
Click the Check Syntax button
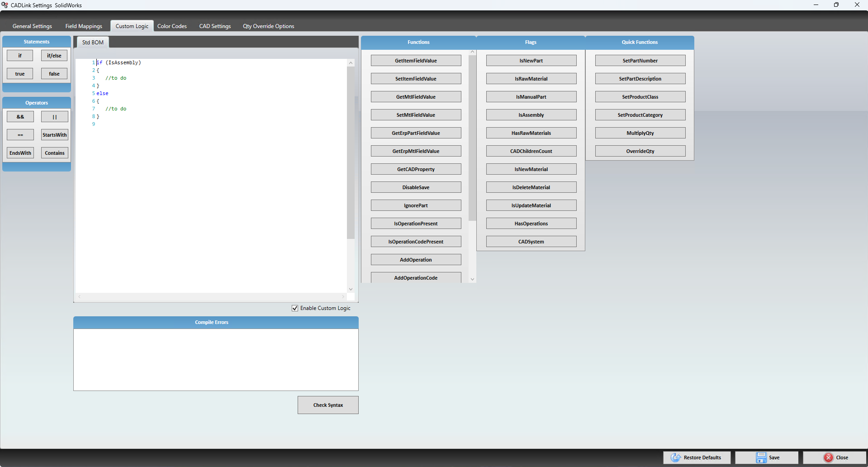coord(328,405)
